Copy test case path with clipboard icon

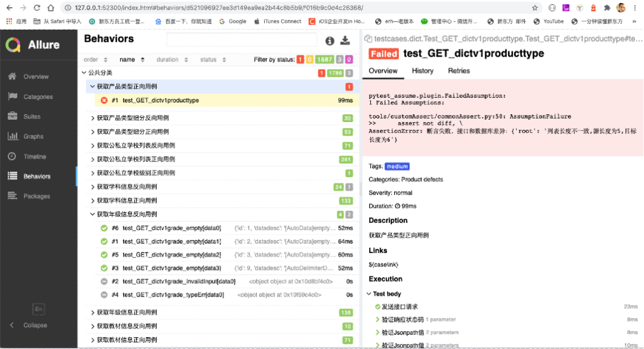pyautogui.click(x=368, y=39)
